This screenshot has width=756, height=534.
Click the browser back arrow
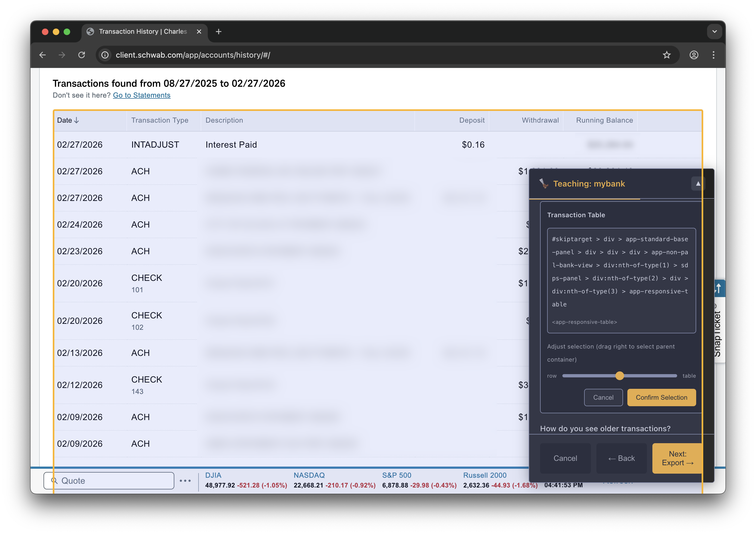pos(42,55)
